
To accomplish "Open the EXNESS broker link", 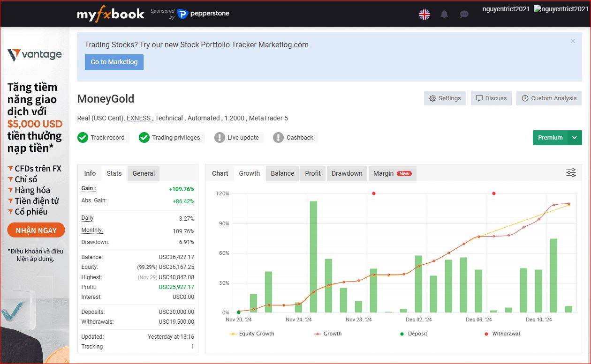I will (x=138, y=118).
